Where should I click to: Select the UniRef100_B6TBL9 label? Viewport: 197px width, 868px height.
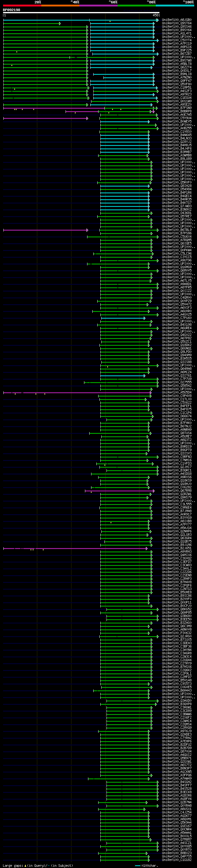(177, 230)
